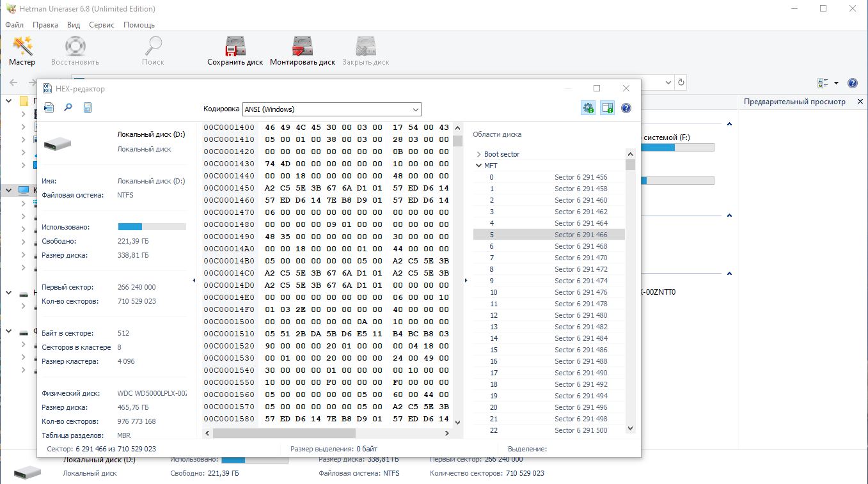Click the hex view scroll up arrow

[x=457, y=127]
